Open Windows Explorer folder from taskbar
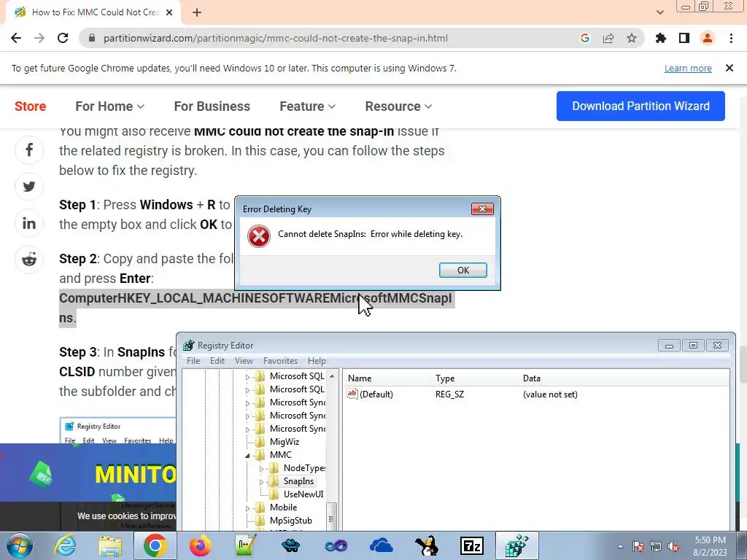The width and height of the screenshot is (747, 560). coord(110,545)
